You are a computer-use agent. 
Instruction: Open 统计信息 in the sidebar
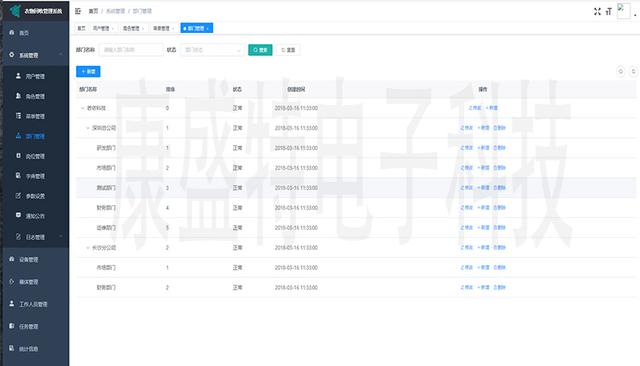[35, 349]
